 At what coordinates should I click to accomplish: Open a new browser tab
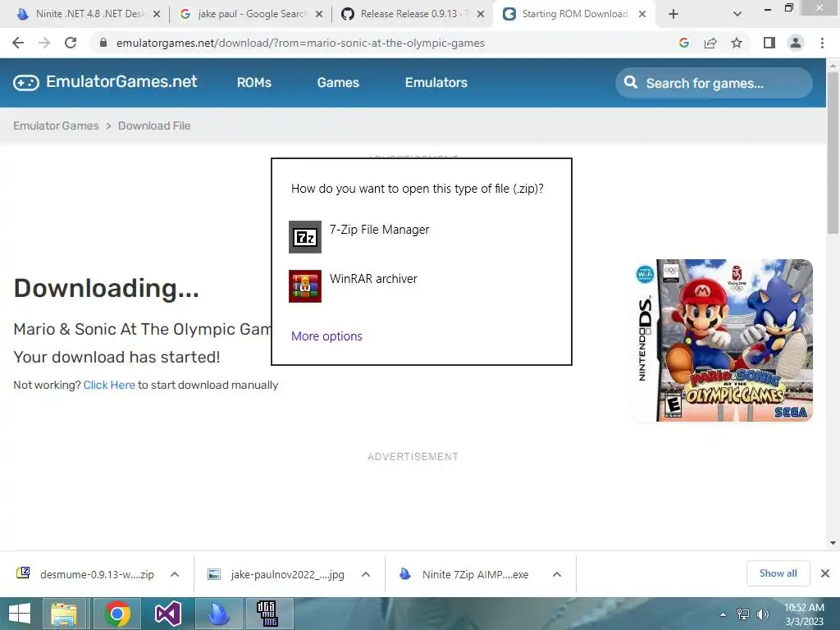[x=673, y=14]
